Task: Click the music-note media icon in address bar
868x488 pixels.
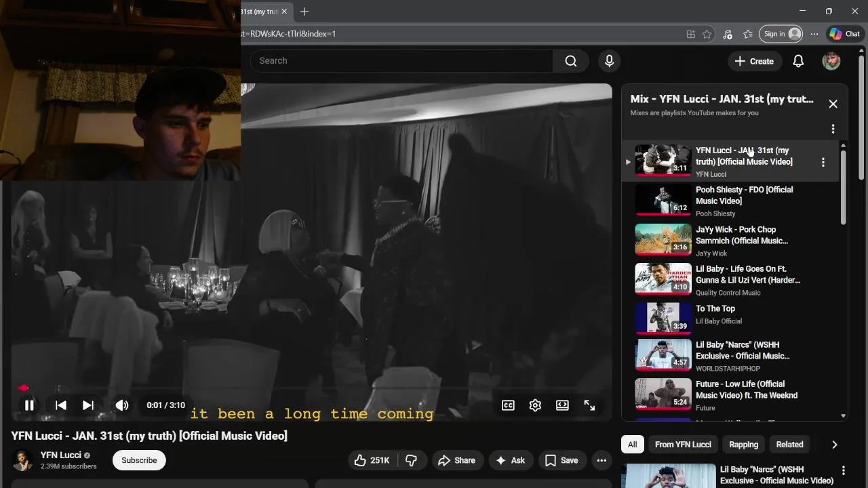Action: 728,34
